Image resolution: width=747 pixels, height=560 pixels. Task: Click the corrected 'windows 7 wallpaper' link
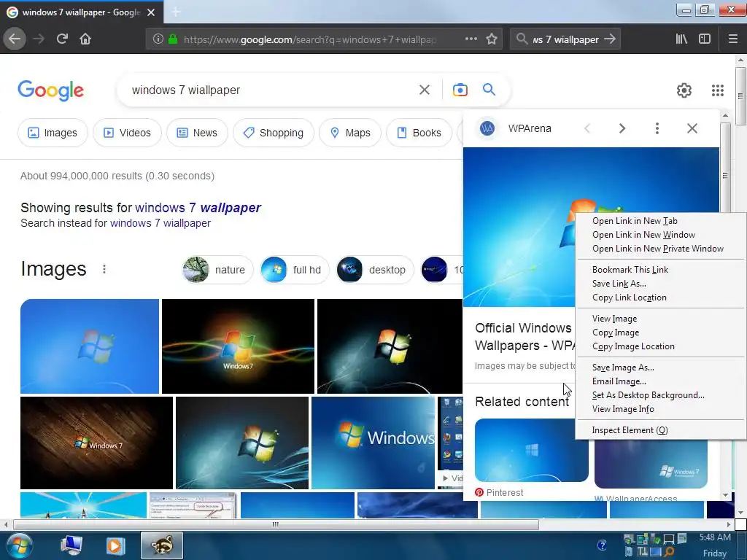[x=198, y=208]
